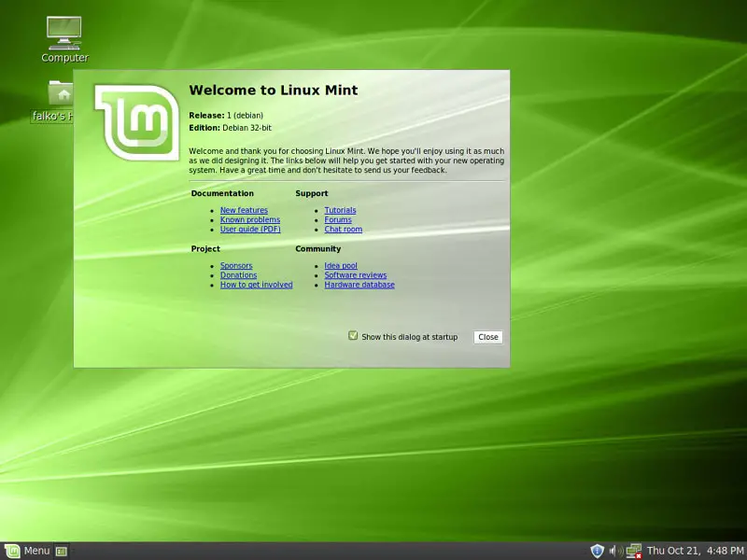Open the network connection tray icon
Screen dimensions: 747x560
634,551
